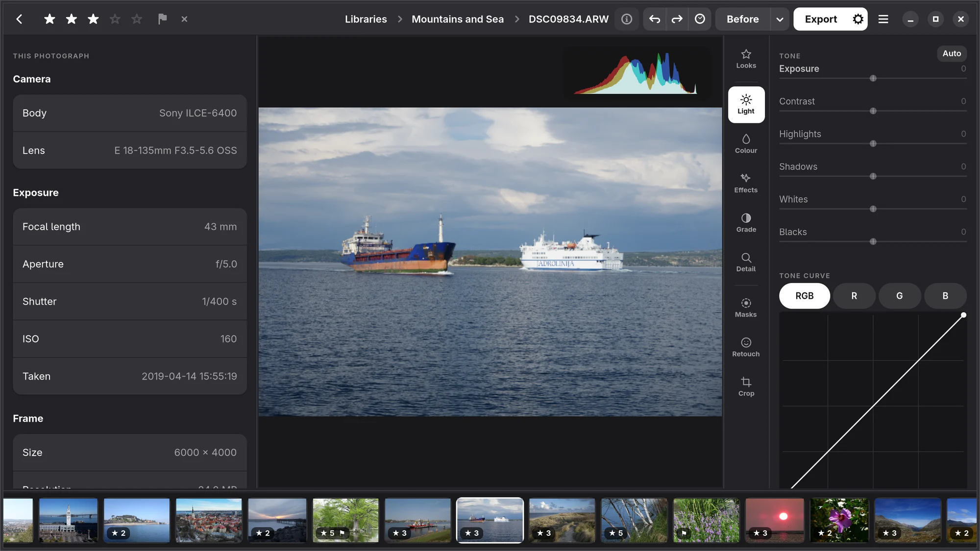This screenshot has width=980, height=551.
Task: Open the Detail panel
Action: point(746,262)
